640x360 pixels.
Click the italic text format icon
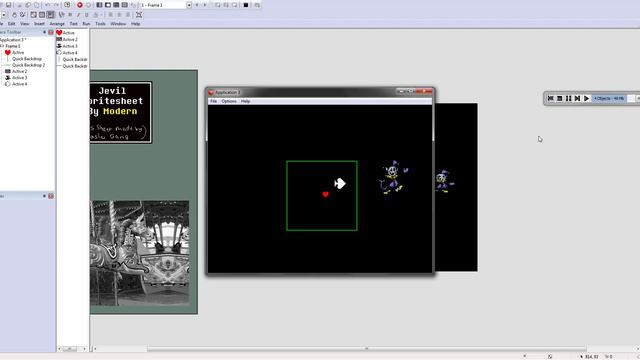pyautogui.click(x=78, y=15)
